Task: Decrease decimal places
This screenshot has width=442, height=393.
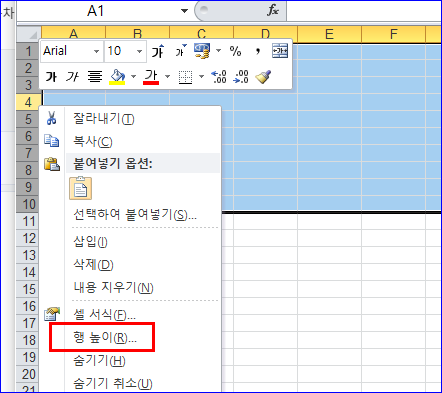Action: point(241,77)
